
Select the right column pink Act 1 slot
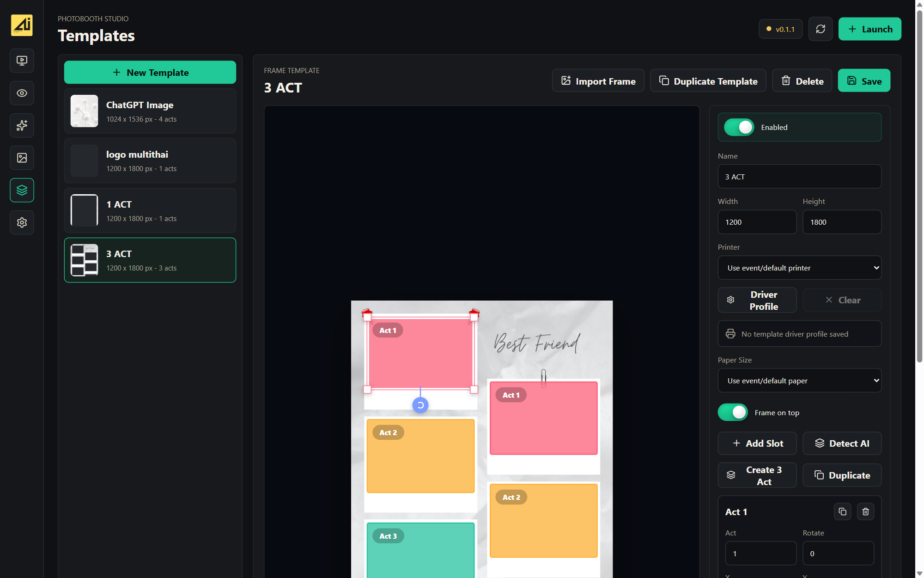point(544,418)
